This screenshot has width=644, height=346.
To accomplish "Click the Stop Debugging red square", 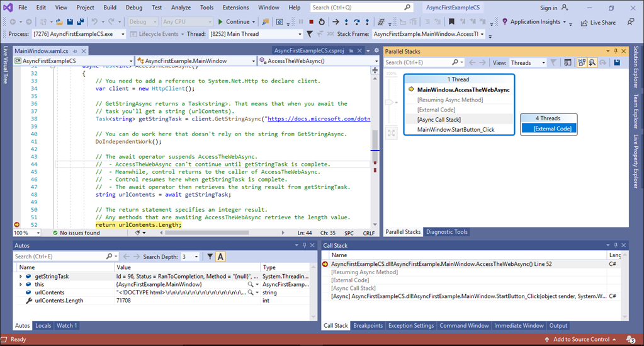I will coord(312,22).
